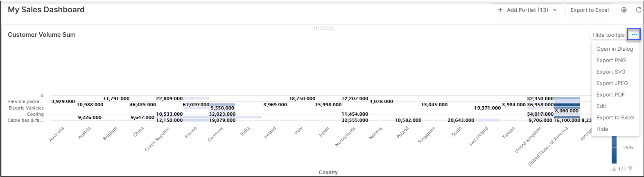The width and height of the screenshot is (644, 177).
Task: Grab the portlet drag handle dots
Action: click(x=323, y=28)
